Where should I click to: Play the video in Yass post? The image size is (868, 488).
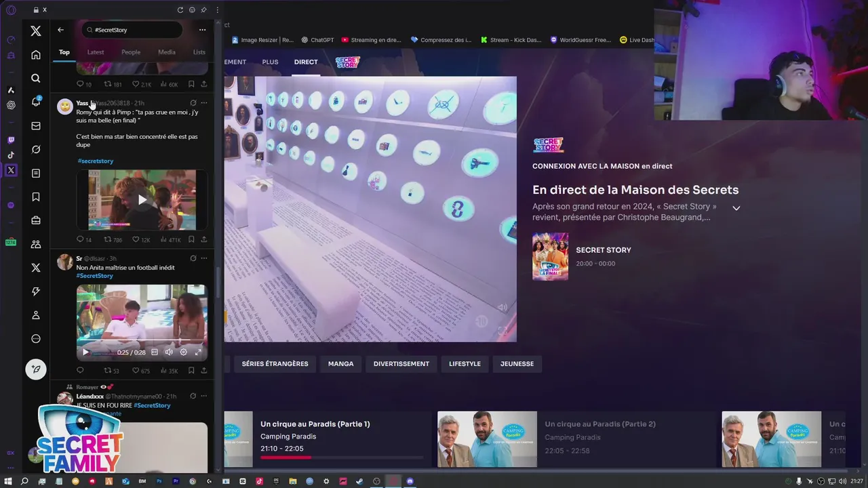coord(142,200)
